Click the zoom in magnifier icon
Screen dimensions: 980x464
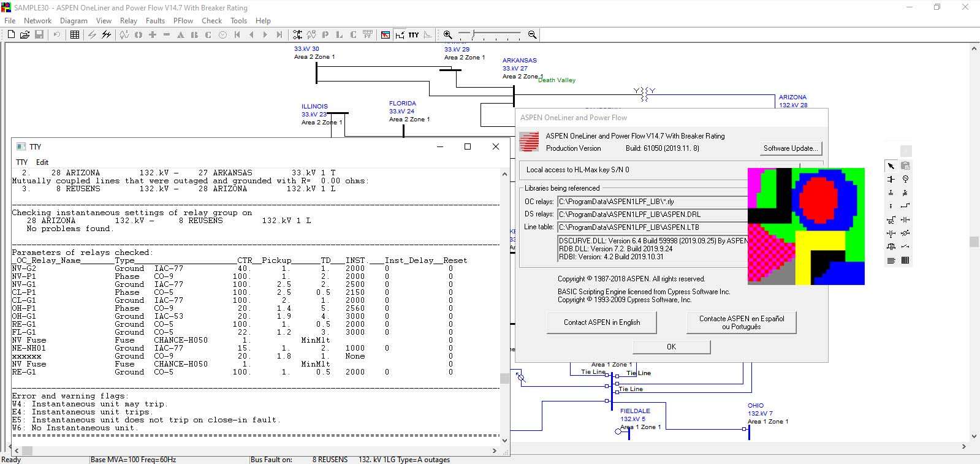448,35
